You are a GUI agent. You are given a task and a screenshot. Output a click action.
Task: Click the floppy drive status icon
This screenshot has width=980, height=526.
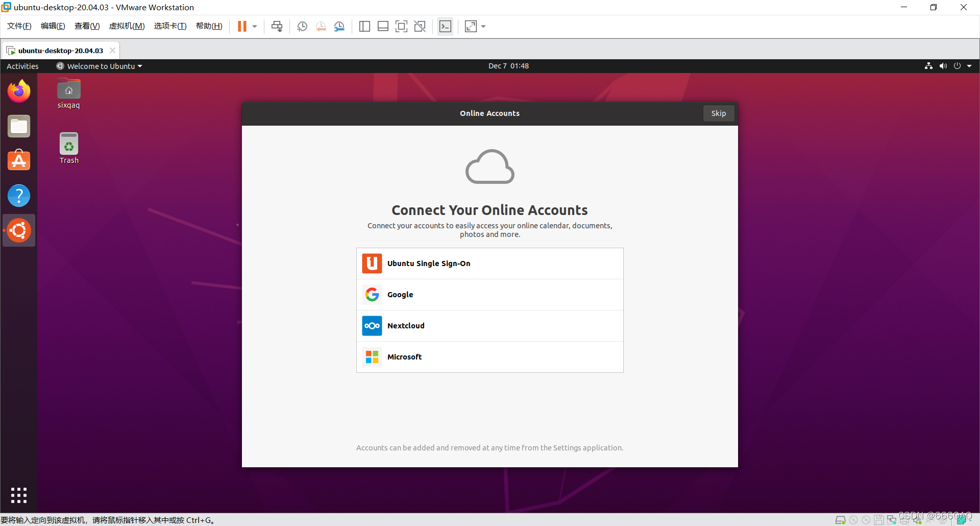tap(878, 520)
